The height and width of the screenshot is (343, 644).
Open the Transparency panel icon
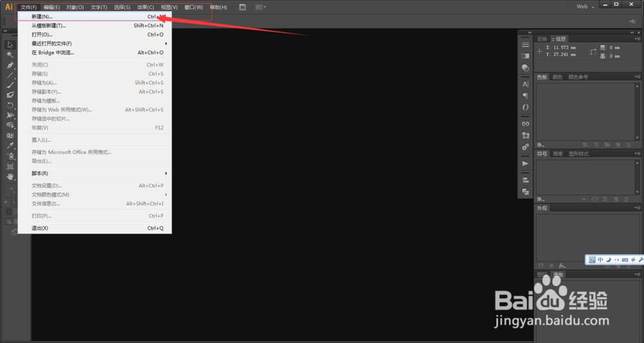coord(526,68)
